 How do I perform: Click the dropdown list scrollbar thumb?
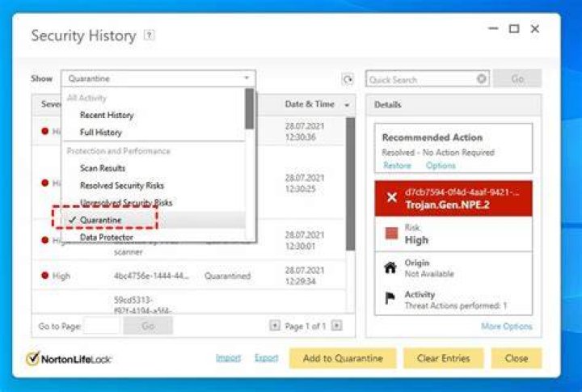click(250, 109)
